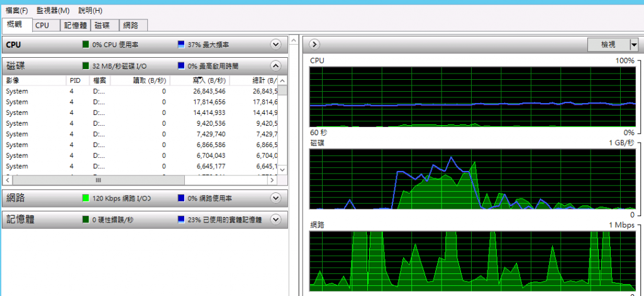Click the 37% 最大頻率 label
This screenshot has width=644, height=296.
[x=208, y=45]
